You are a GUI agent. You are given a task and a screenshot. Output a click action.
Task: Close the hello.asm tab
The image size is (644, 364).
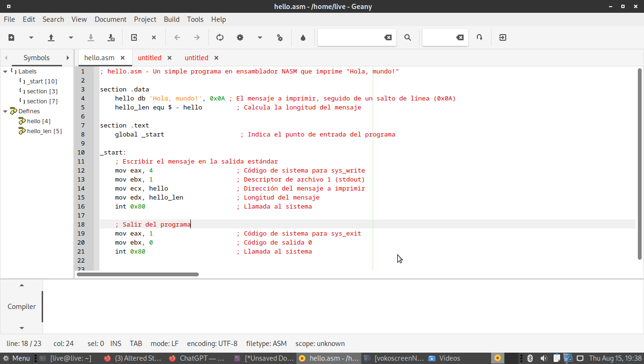click(x=123, y=58)
